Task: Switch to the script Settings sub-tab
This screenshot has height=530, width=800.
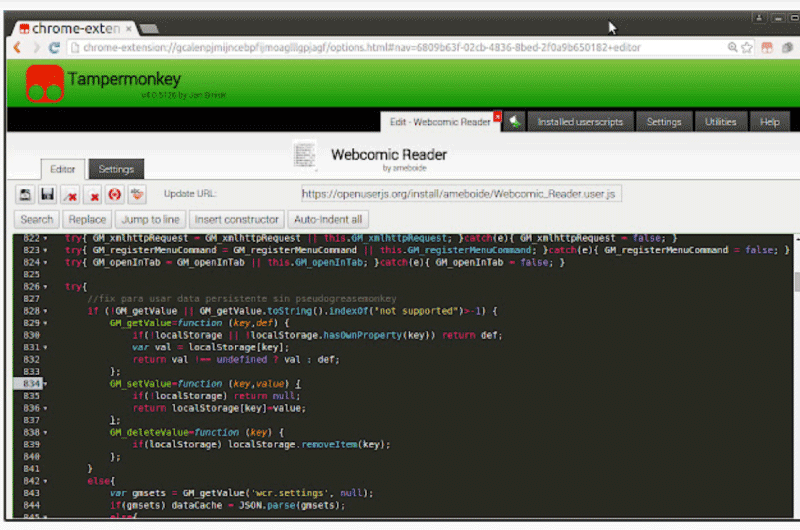Action: tap(116, 169)
